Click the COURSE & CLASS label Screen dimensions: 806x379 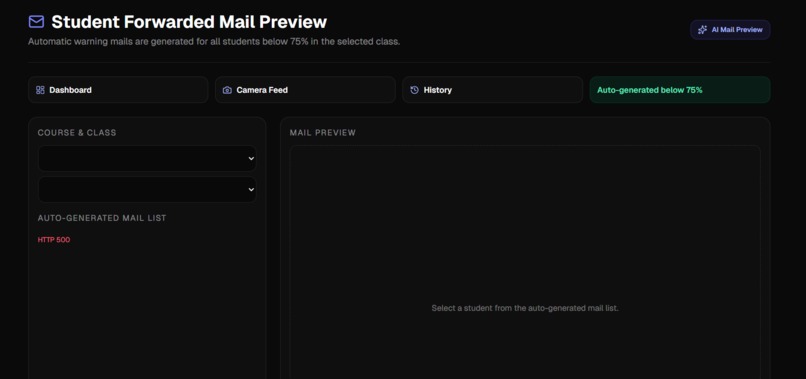tap(77, 133)
